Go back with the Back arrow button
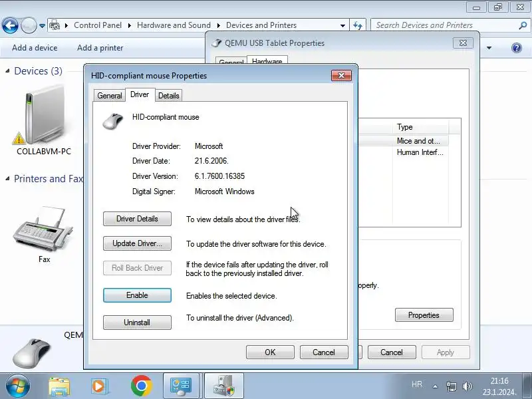Screen dimensions: 532x399 10,25
